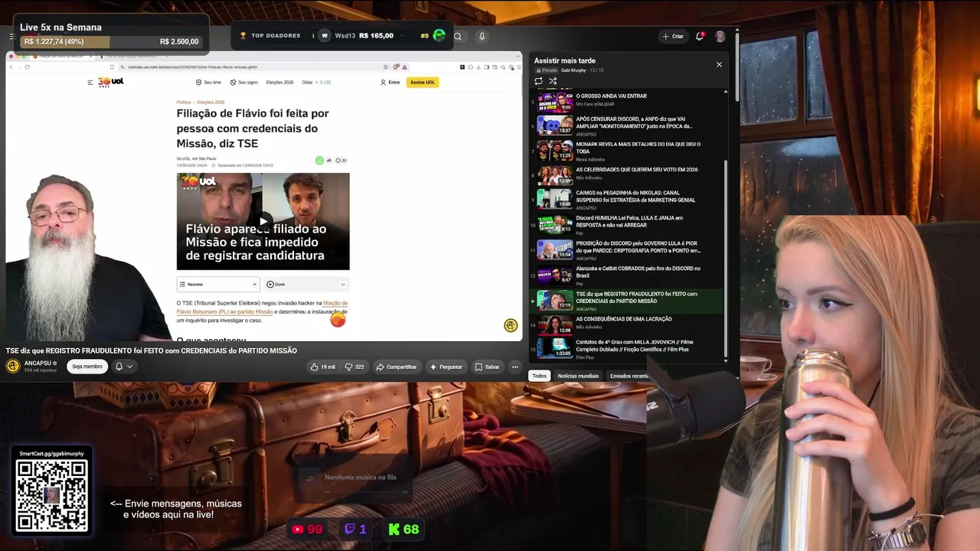Open 'AS CONSEQUÊNCIAS DE UMA LACRAÇÃO' video
The height and width of the screenshot is (551, 980).
point(628,325)
